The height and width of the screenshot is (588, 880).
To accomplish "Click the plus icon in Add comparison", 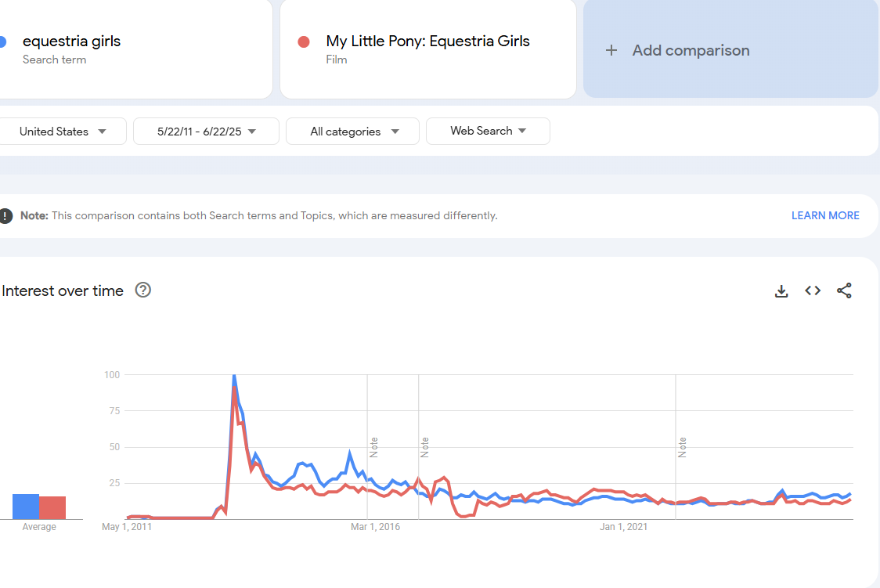I will point(611,50).
